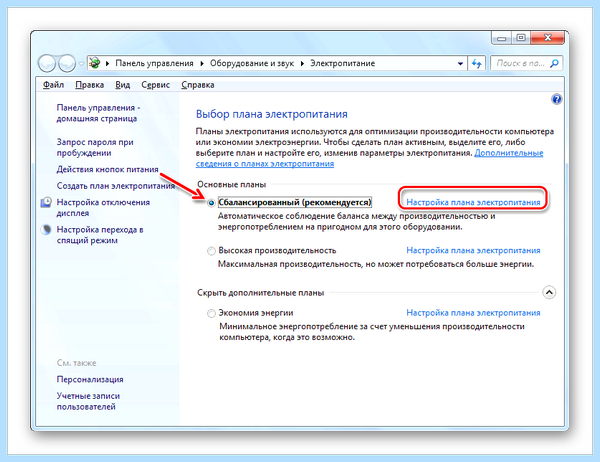Viewport: 600px width, 462px height.
Task: Open the Справка menu
Action: (197, 85)
